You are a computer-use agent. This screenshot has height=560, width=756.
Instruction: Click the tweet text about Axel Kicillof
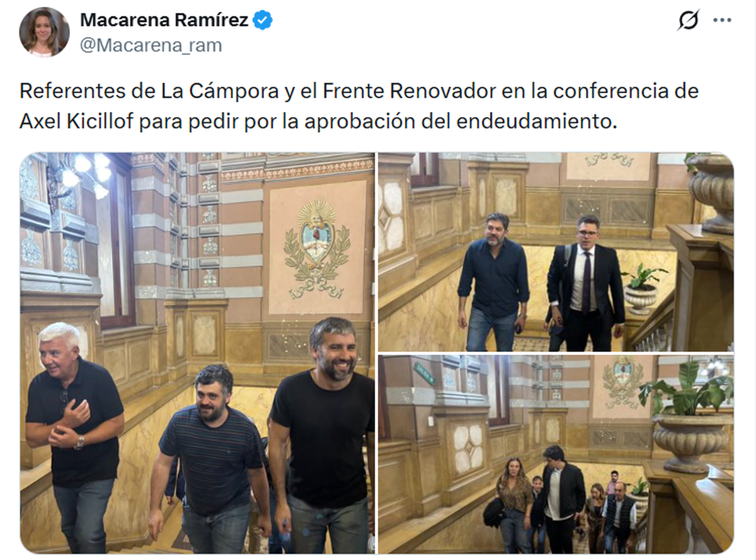coord(359,106)
